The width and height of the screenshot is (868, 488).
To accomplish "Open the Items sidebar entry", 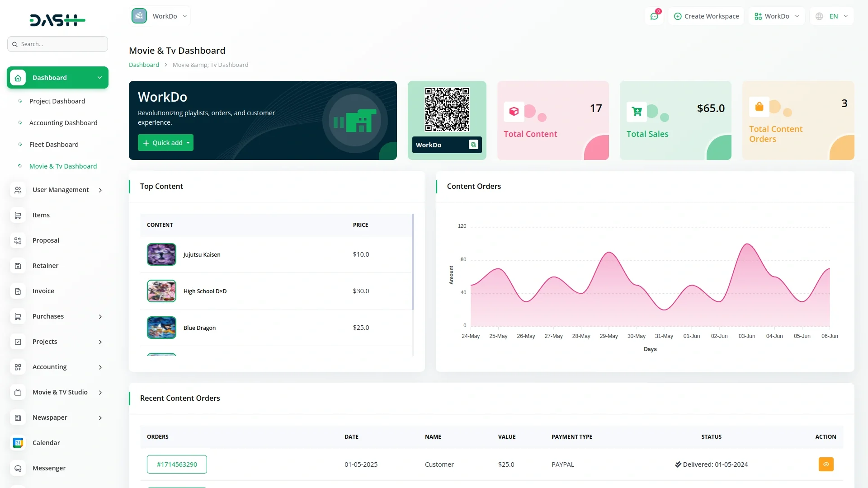I will (x=41, y=215).
